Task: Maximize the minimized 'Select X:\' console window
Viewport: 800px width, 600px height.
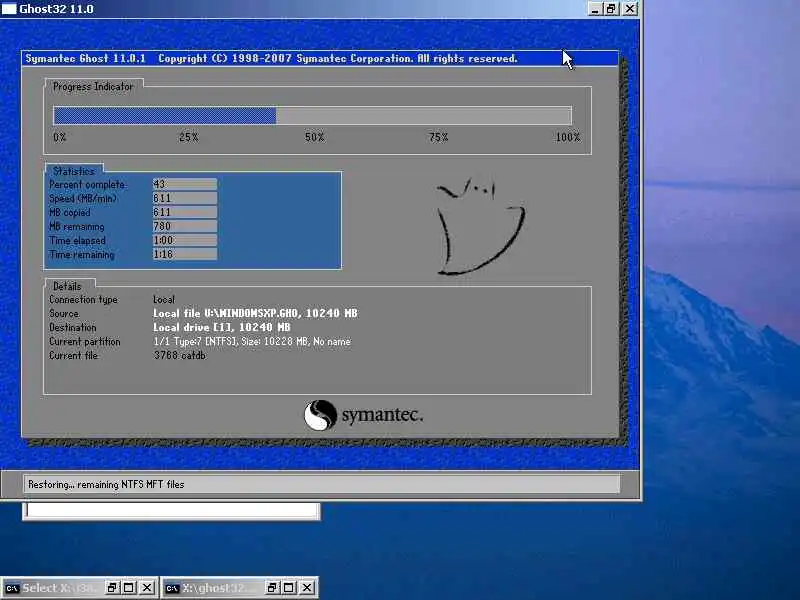Action: point(129,588)
